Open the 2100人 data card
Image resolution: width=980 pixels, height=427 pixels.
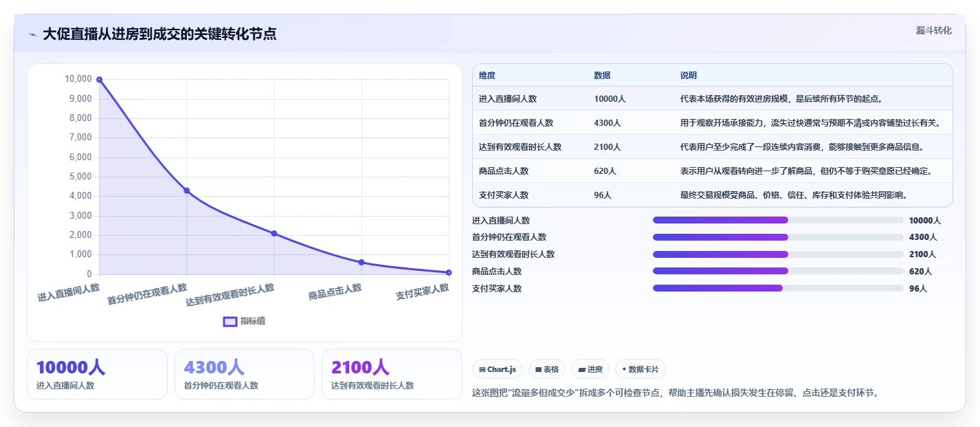392,374
